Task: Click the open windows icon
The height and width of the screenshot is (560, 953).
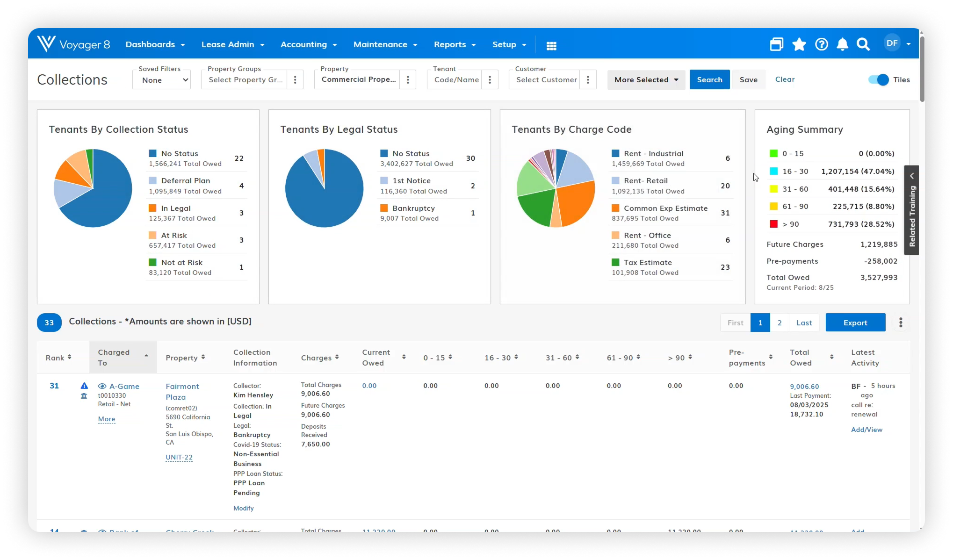Action: pos(776,44)
